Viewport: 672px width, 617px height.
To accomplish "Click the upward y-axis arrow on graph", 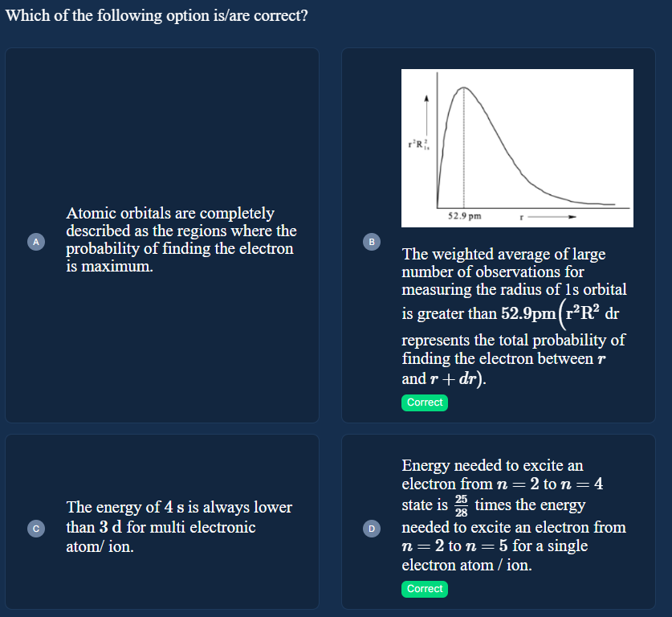I will pyautogui.click(x=426, y=114).
